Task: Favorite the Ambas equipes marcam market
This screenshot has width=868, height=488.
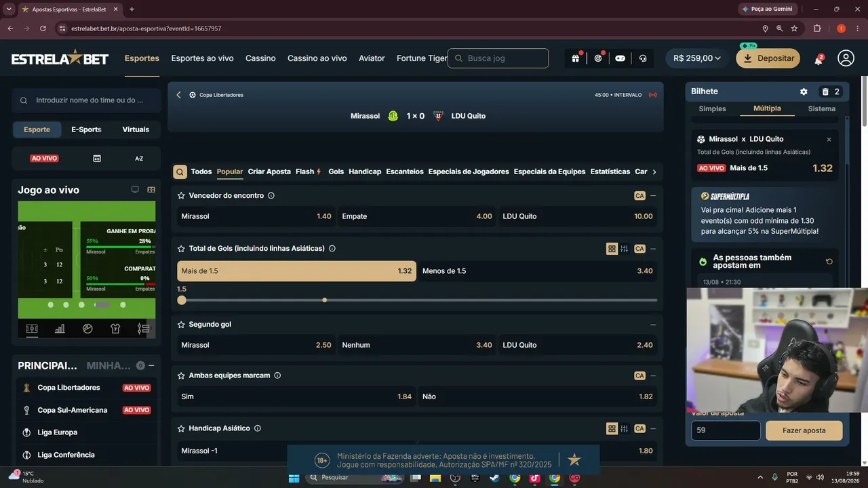Action: tap(181, 375)
